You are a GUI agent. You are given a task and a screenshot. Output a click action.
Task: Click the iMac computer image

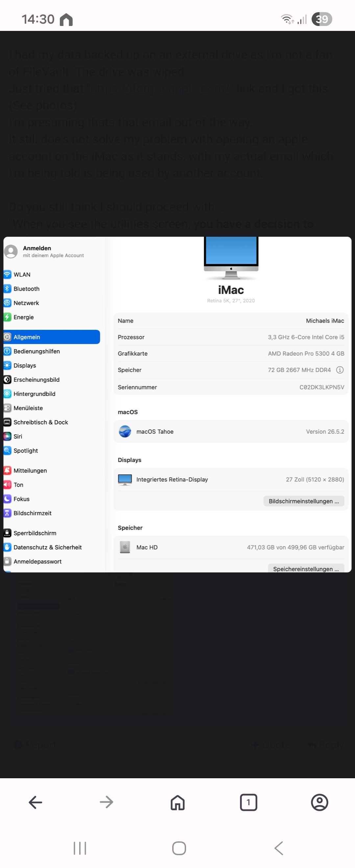(x=231, y=258)
